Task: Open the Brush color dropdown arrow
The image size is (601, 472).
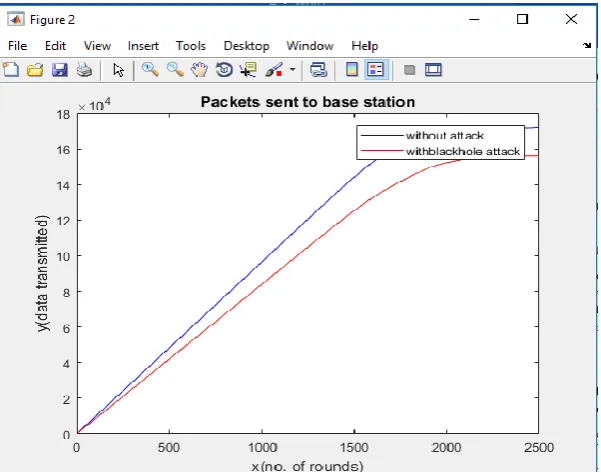Action: tap(292, 69)
